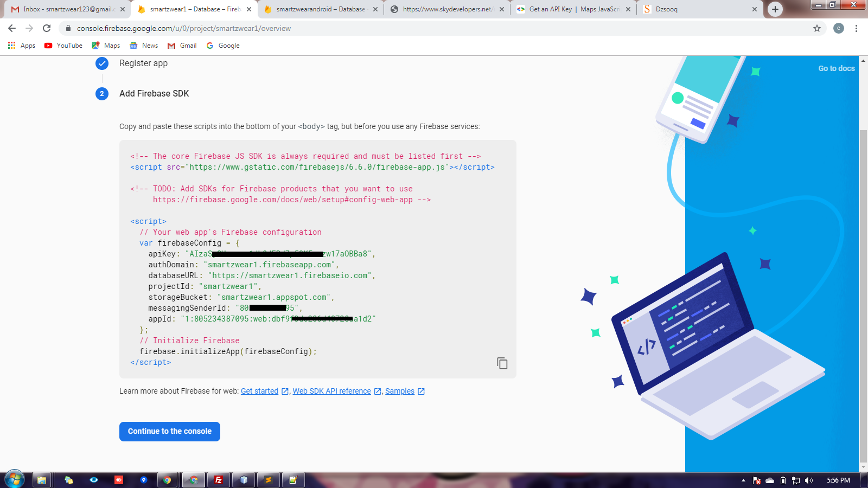Viewport: 868px width, 488px height.
Task: Open the Chrome profile avatar
Action: click(839, 28)
